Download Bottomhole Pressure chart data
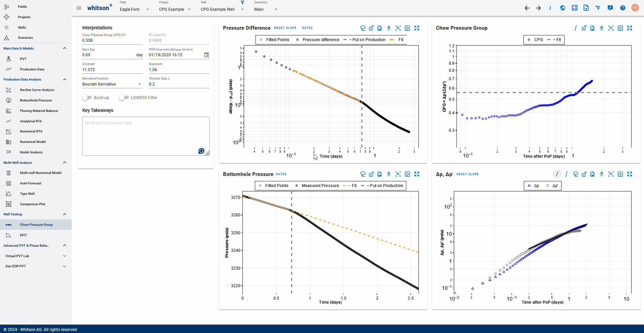The width and height of the screenshot is (644, 333). [389, 174]
